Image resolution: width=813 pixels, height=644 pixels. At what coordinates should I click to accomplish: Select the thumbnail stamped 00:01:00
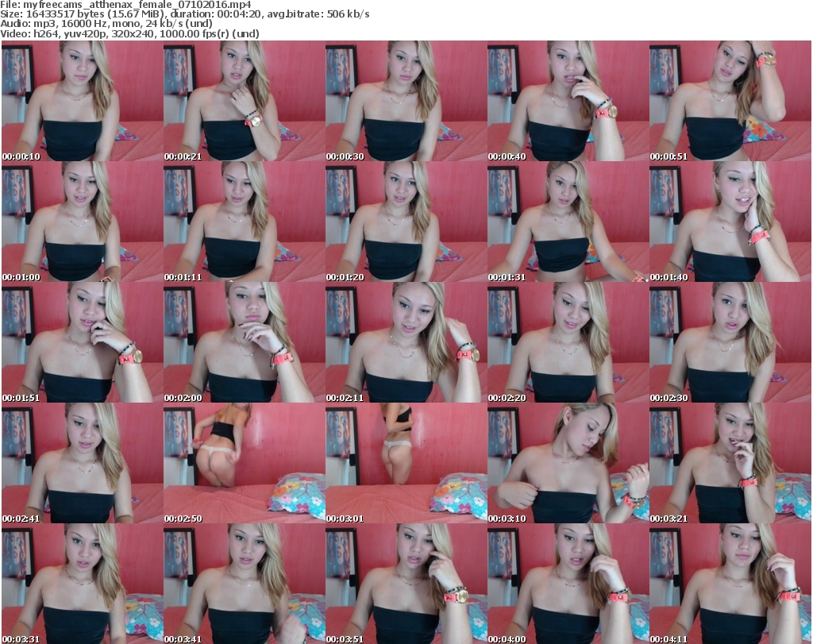83,222
